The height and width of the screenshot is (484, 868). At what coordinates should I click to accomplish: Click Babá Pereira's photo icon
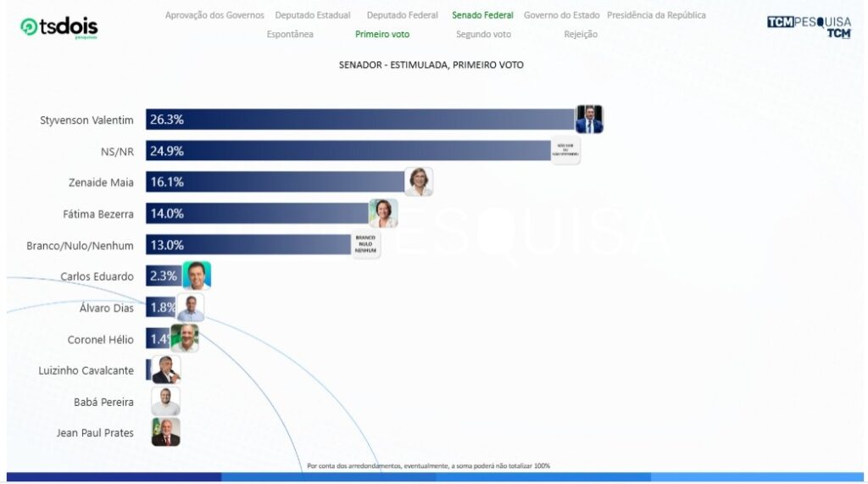click(x=166, y=401)
